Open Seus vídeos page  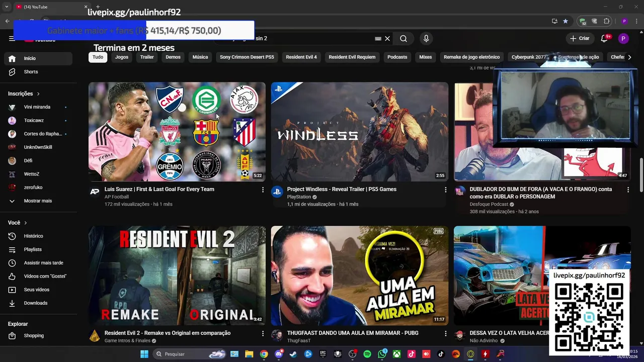[x=38, y=290]
